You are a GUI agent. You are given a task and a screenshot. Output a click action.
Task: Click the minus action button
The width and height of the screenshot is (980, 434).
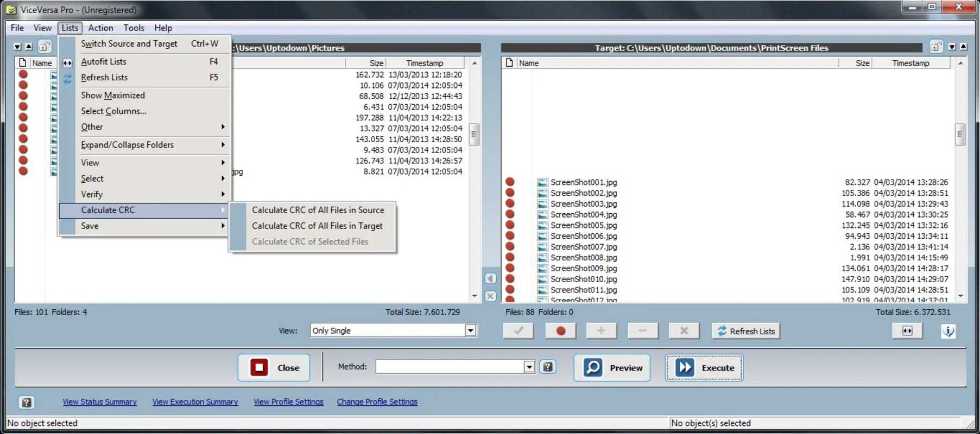pyautogui.click(x=643, y=331)
